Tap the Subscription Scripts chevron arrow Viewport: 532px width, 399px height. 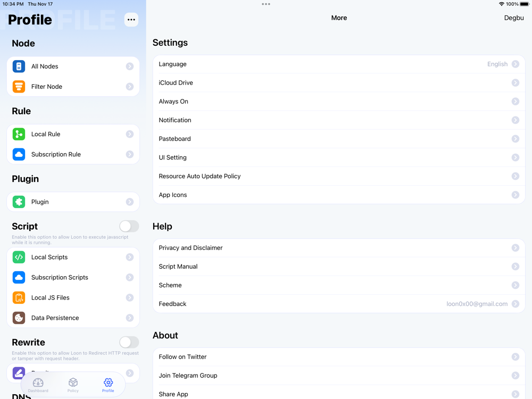[130, 278]
